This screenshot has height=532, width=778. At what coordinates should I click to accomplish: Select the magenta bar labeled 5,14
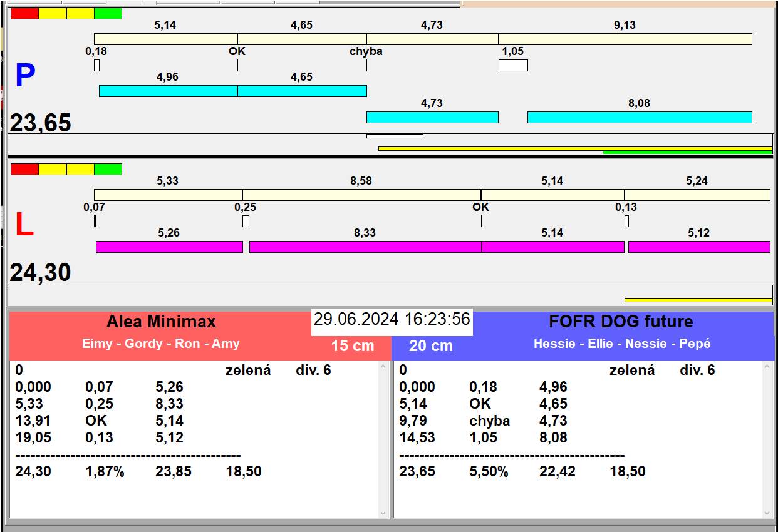tap(553, 247)
